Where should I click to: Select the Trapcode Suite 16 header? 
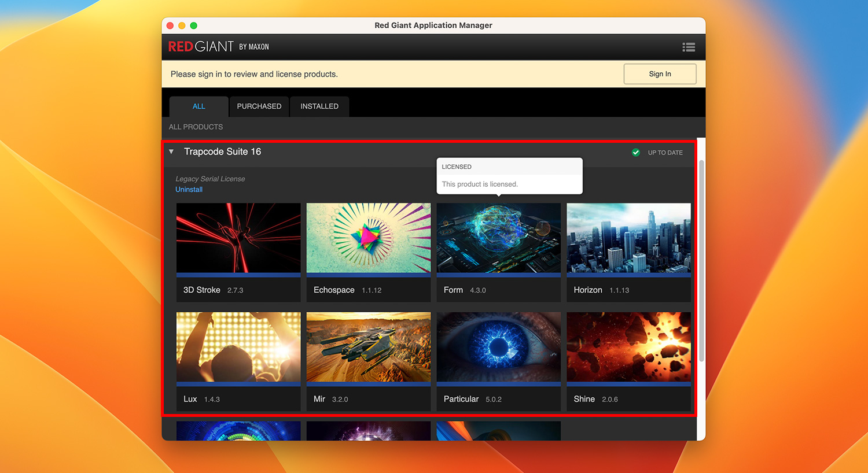point(222,151)
